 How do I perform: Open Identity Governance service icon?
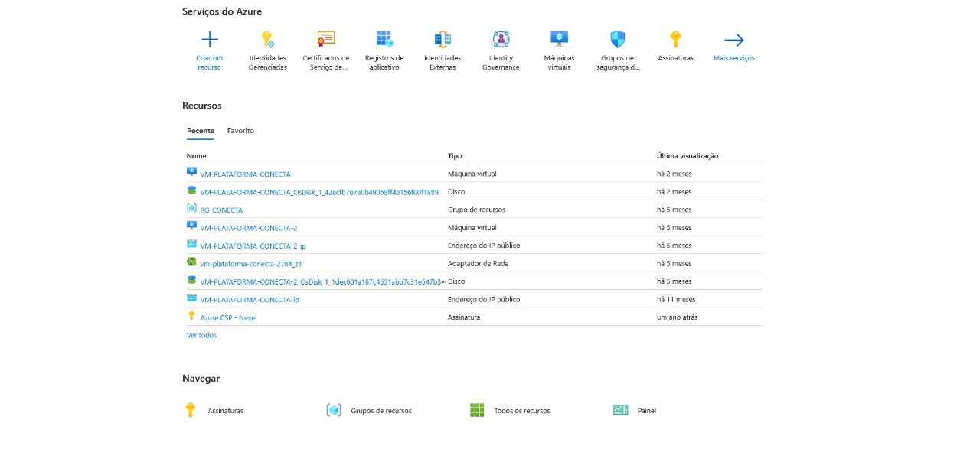tap(501, 40)
